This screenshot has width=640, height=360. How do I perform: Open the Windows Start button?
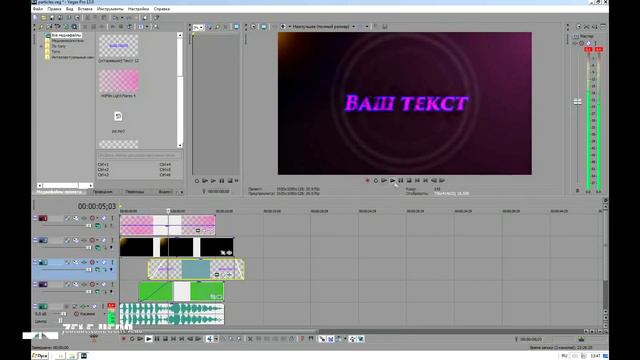pos(40,356)
